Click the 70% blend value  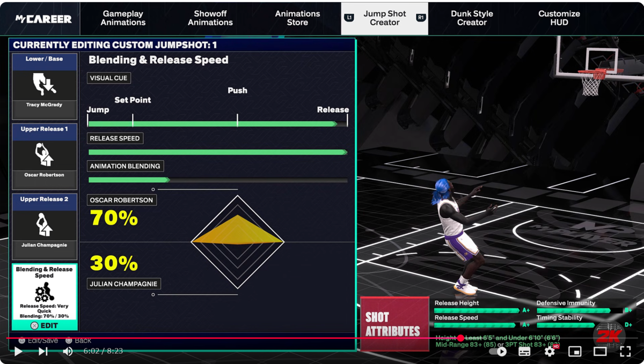click(x=114, y=218)
